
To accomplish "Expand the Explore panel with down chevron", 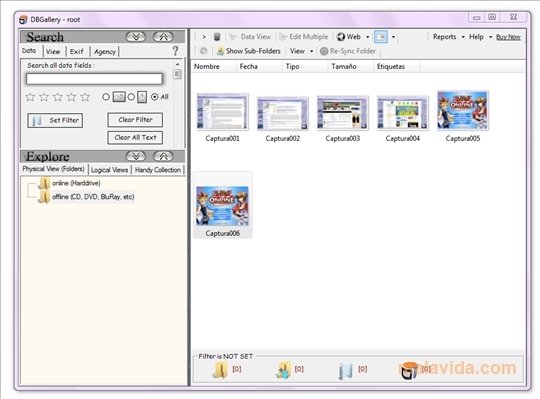I will point(136,156).
